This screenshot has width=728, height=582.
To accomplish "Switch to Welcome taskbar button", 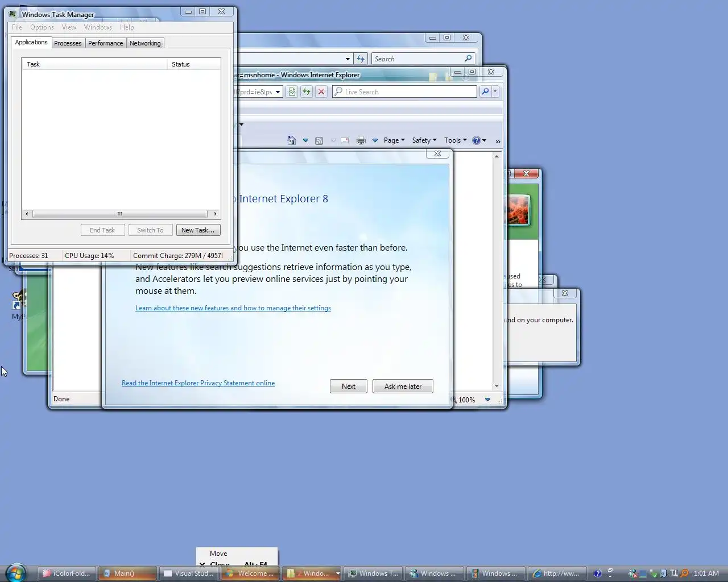I will tap(250, 573).
